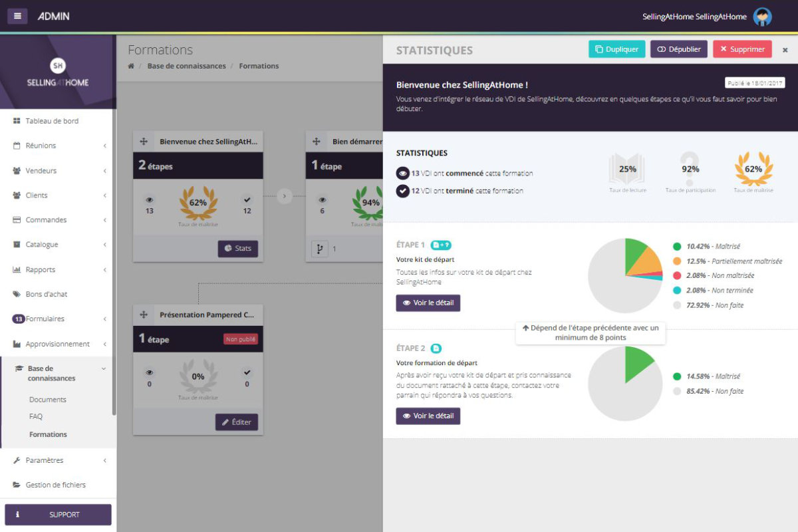Click the orange Partiellement maîtrisée legend dot
This screenshot has width=798, height=532.
[x=677, y=261]
